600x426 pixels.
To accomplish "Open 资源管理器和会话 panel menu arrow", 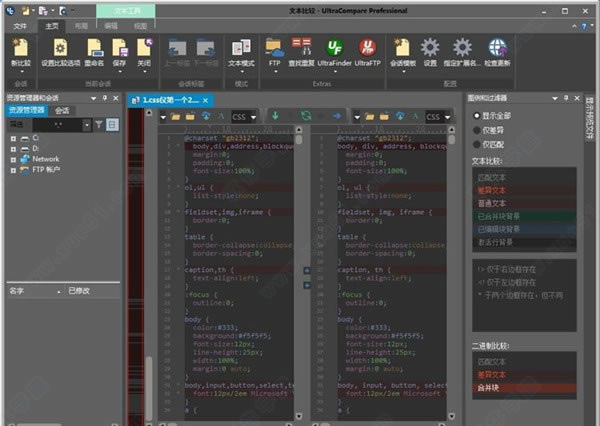I will coord(93,99).
